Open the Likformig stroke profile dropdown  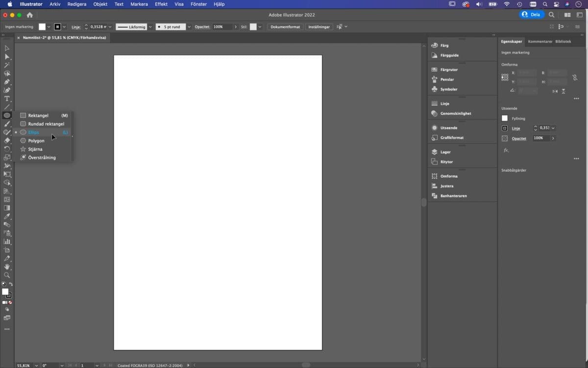pos(150,27)
